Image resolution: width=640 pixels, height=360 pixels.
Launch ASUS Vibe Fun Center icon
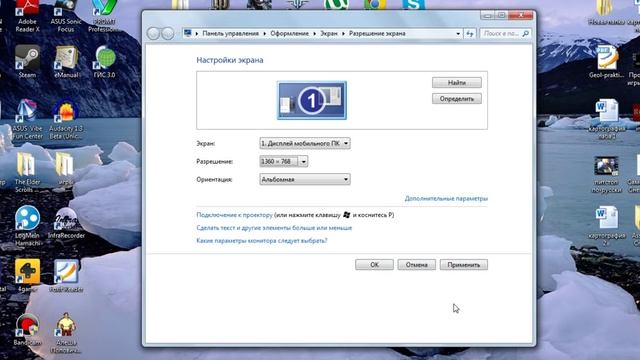tap(27, 119)
